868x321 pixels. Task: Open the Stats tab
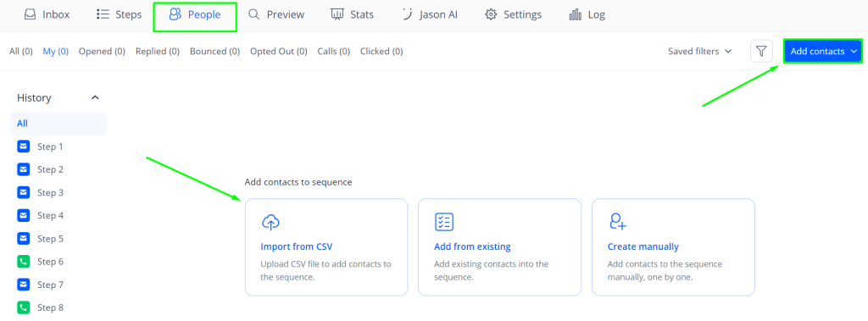pyautogui.click(x=352, y=15)
